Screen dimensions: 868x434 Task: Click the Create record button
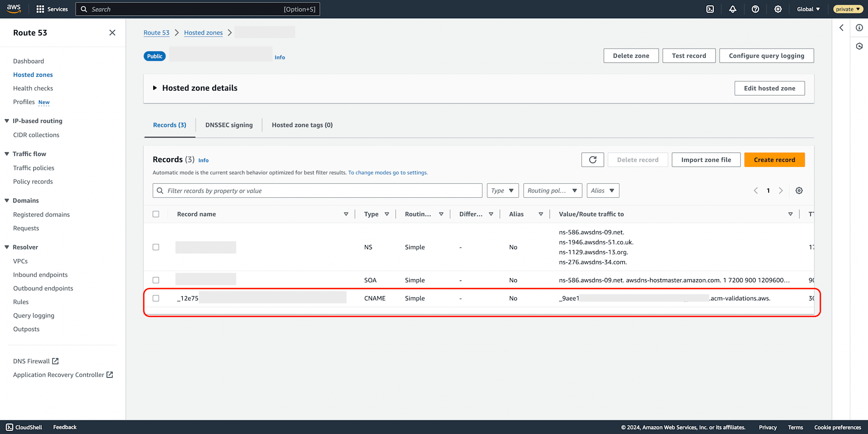[x=774, y=160]
